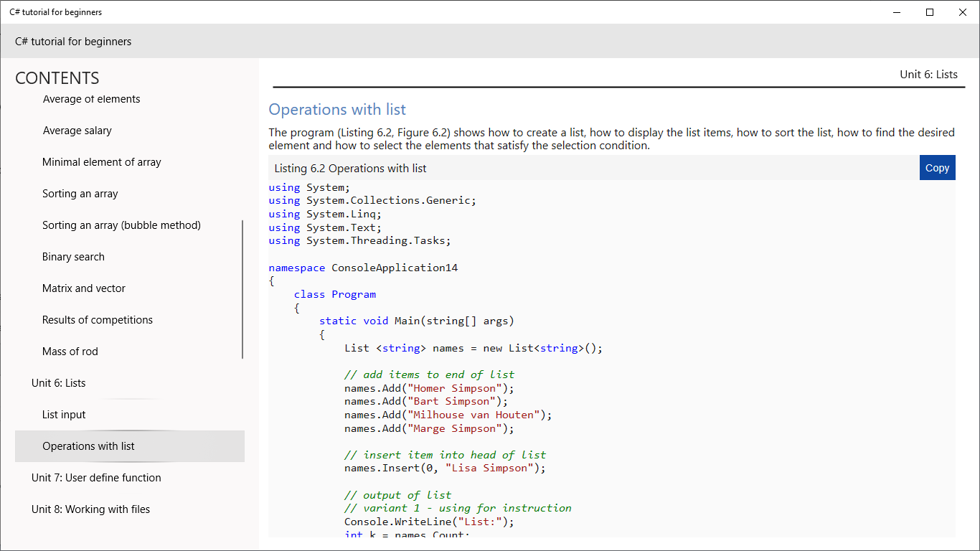Open the Average of elements topic
980x551 pixels.
pyautogui.click(x=91, y=100)
